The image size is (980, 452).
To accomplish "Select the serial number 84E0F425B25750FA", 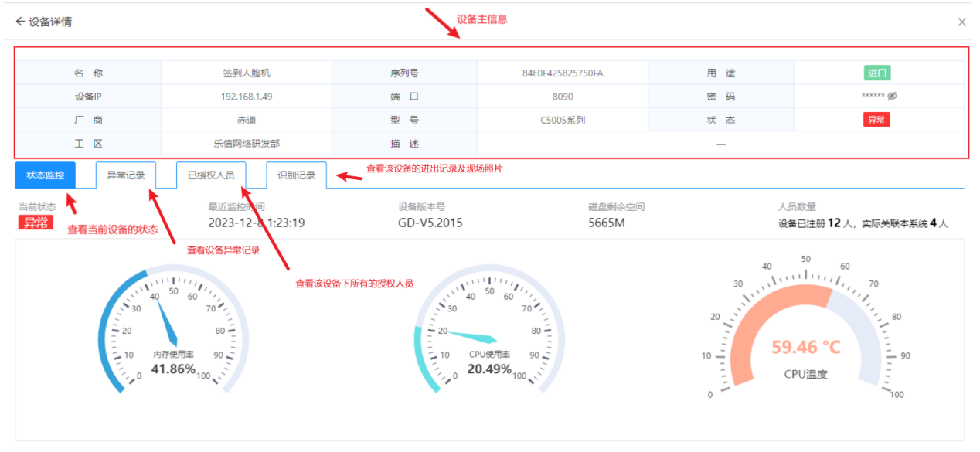I will pyautogui.click(x=562, y=73).
